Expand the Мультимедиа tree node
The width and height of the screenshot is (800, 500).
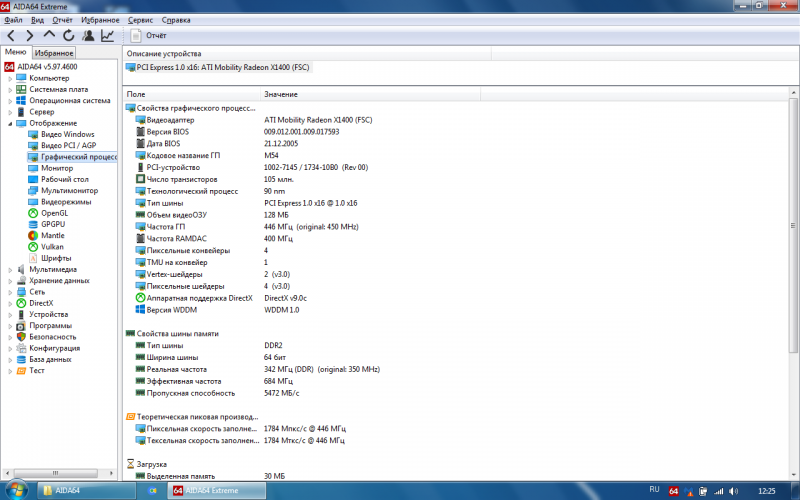(x=10, y=269)
